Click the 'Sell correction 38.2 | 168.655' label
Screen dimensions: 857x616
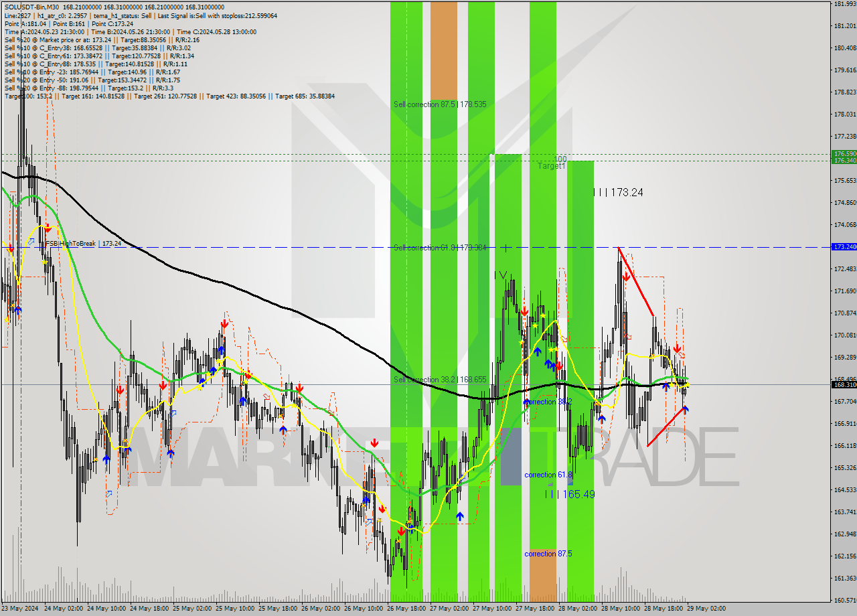coord(440,380)
